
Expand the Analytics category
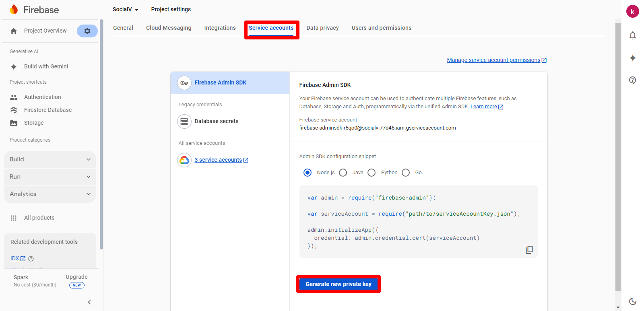(x=50, y=194)
